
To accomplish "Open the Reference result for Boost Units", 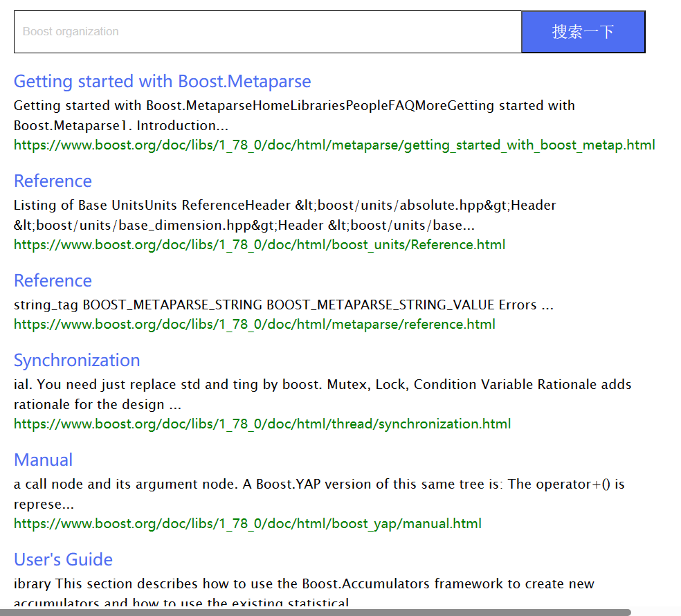I will click(x=53, y=181).
